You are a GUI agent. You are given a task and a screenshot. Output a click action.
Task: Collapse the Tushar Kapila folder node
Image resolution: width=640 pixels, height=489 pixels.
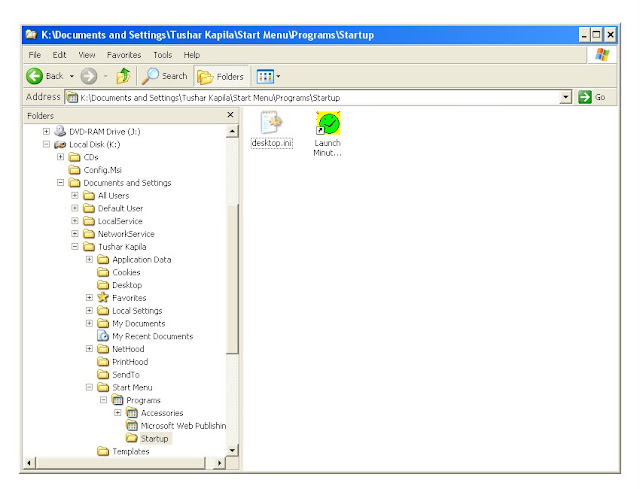pos(75,247)
